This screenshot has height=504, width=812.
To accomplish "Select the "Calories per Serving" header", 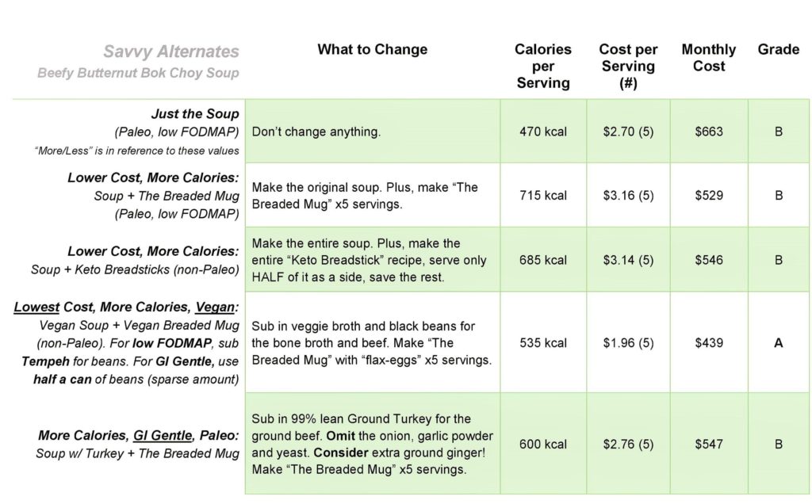I will (x=543, y=66).
